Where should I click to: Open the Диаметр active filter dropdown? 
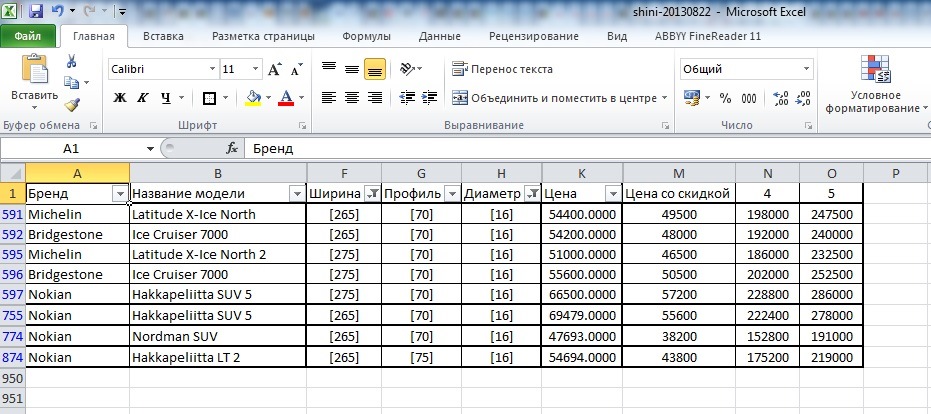[x=532, y=194]
